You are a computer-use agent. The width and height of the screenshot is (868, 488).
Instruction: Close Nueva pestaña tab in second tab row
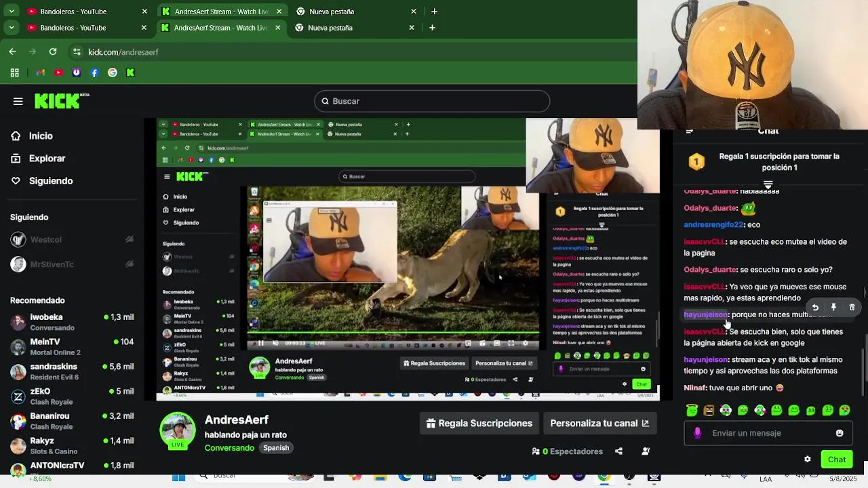coord(412,28)
